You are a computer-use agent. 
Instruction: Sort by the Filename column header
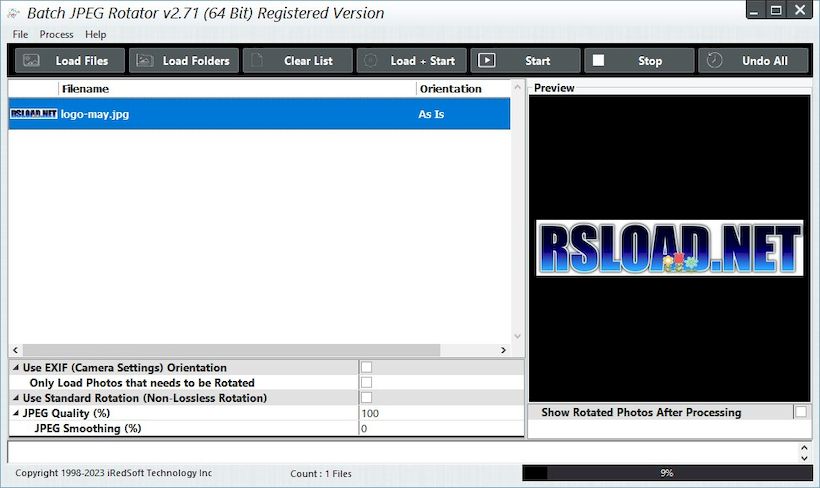[x=237, y=89]
